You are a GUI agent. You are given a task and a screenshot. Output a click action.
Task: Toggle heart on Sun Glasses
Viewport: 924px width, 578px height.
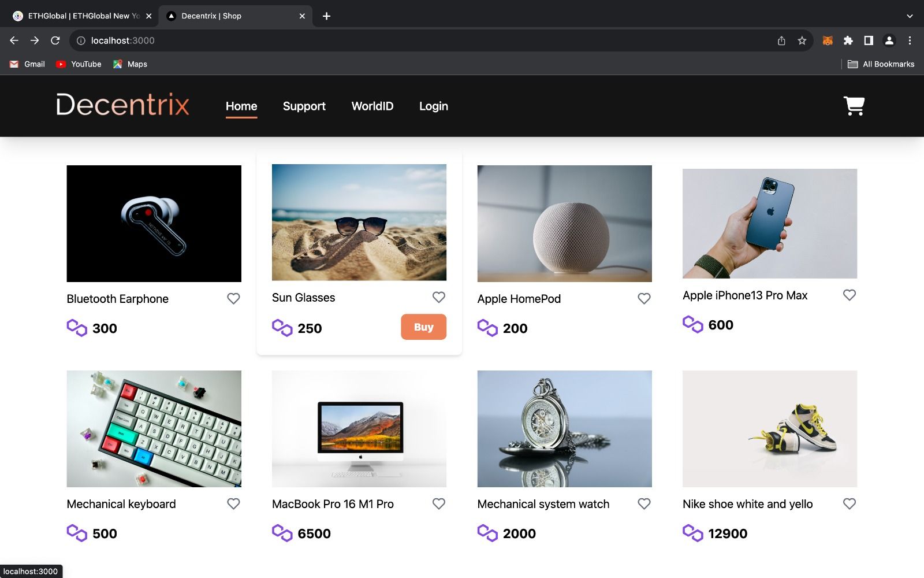439,297
